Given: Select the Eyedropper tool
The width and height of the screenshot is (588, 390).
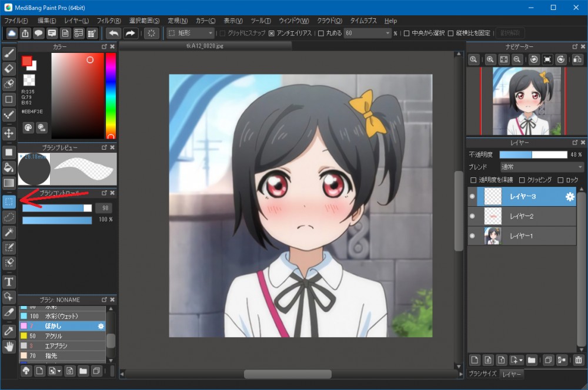Looking at the screenshot, I should (x=9, y=331).
